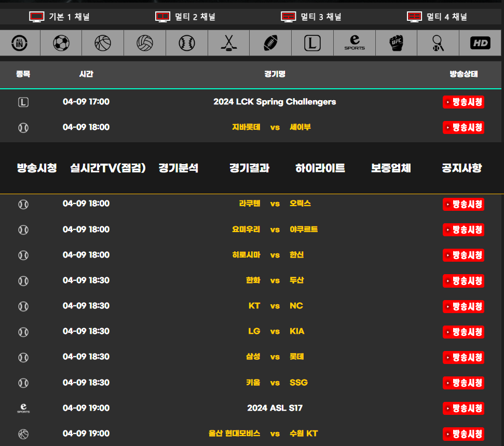Click basketball icon in 울산 현대모비스 row
Viewport: 504px width, 446px height.
click(x=23, y=434)
